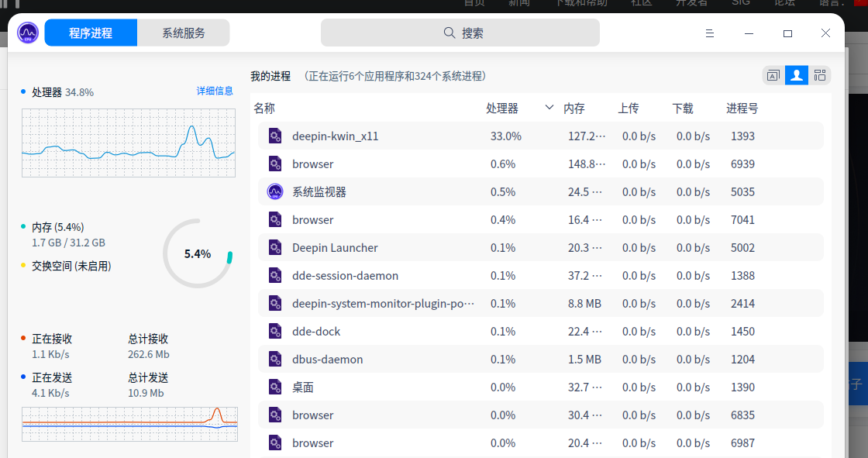Open 详细信息 link for processor

click(x=215, y=91)
